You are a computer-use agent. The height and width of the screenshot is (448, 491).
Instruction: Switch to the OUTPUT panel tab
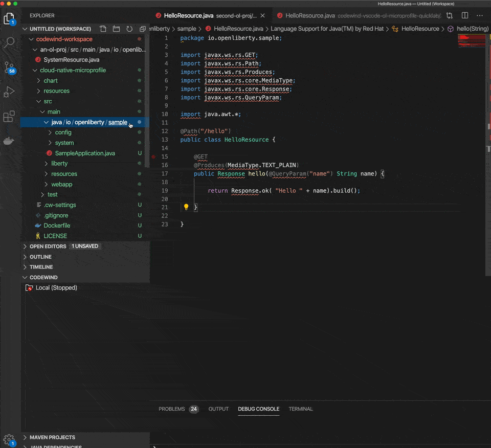(218, 409)
